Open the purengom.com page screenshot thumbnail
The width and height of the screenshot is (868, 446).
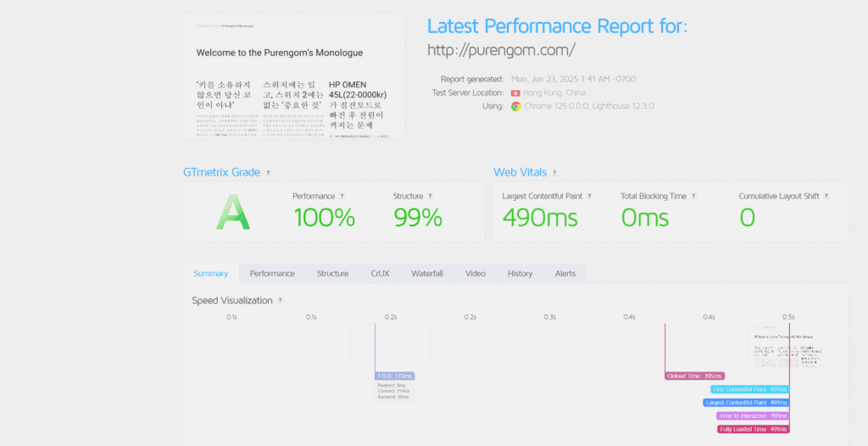pos(293,77)
